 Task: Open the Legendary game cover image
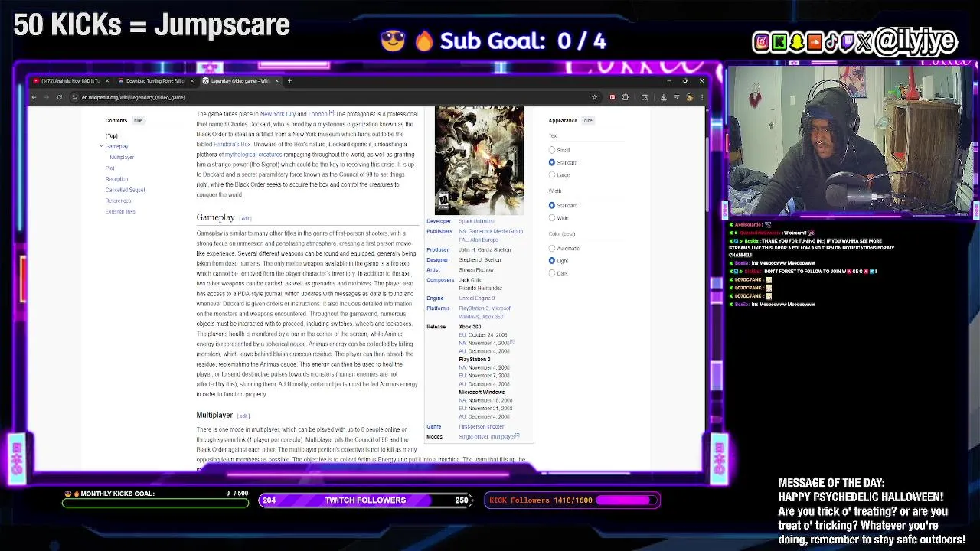[479, 161]
